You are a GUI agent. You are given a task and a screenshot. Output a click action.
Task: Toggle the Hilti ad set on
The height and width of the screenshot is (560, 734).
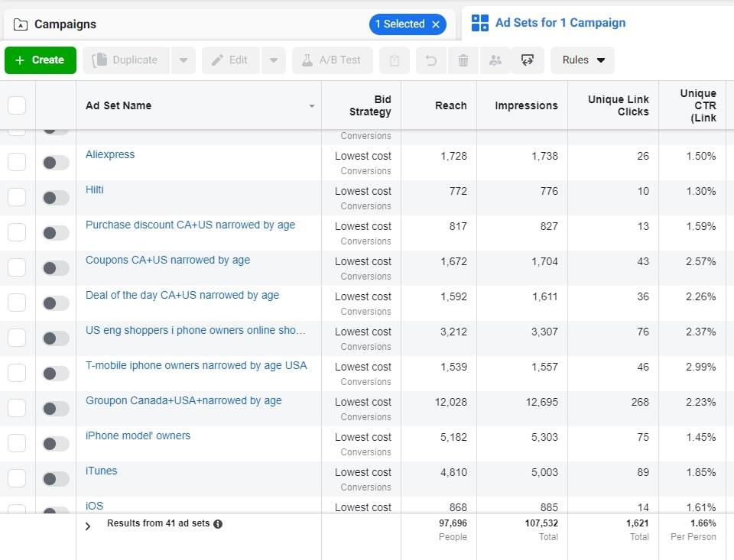pyautogui.click(x=56, y=198)
